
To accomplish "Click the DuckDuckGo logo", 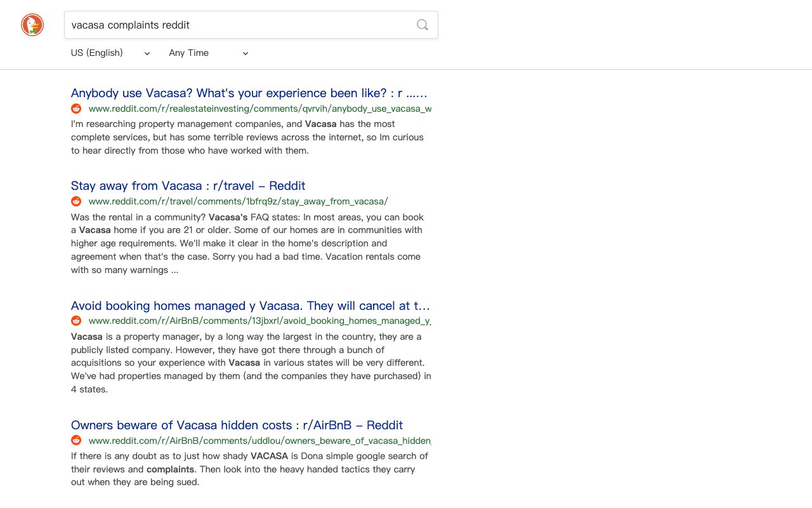I will [32, 25].
